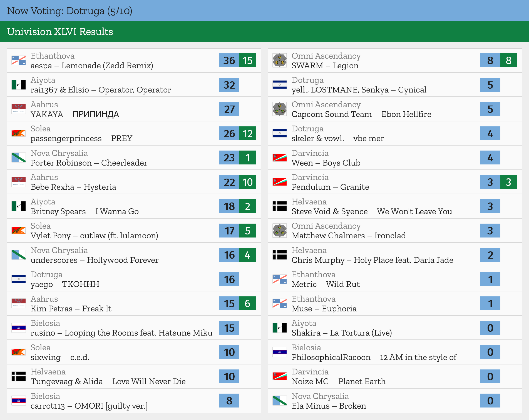Select the song "aespa – Lemonade (Zedd Remix)"
The image size is (529, 420).
[92, 66]
